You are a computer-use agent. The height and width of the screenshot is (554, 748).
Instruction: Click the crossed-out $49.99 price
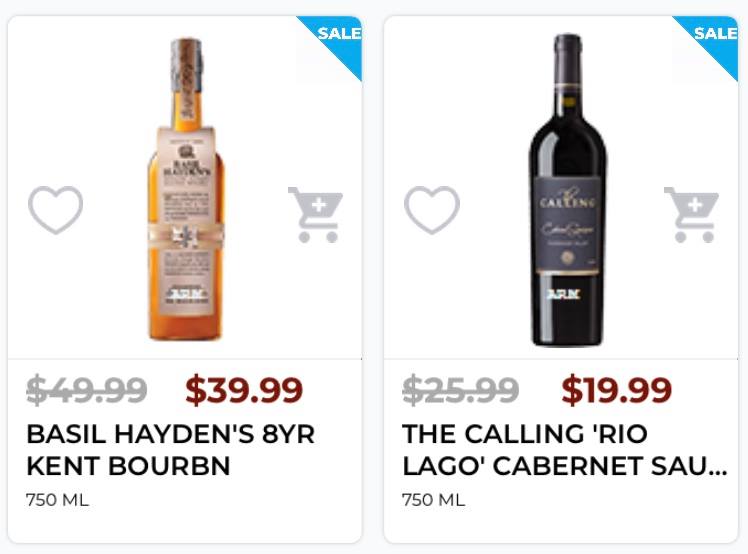[87, 390]
